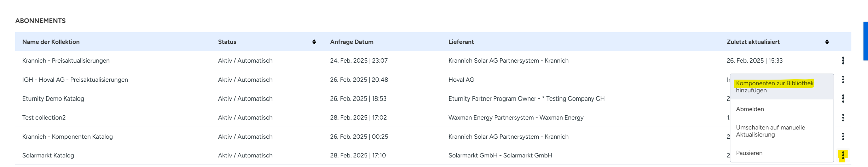Open actions menu for Krannich - Preisaktualisierungen row

tap(843, 61)
